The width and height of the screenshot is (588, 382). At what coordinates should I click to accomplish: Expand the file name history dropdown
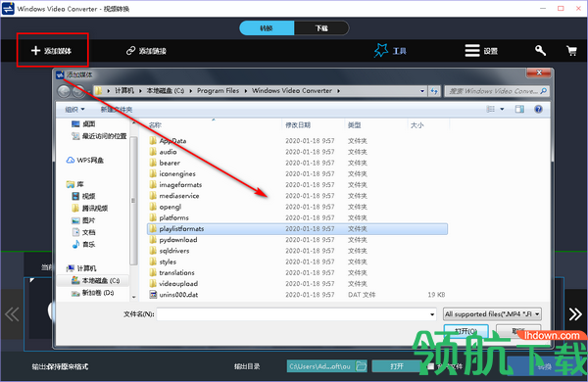point(432,314)
